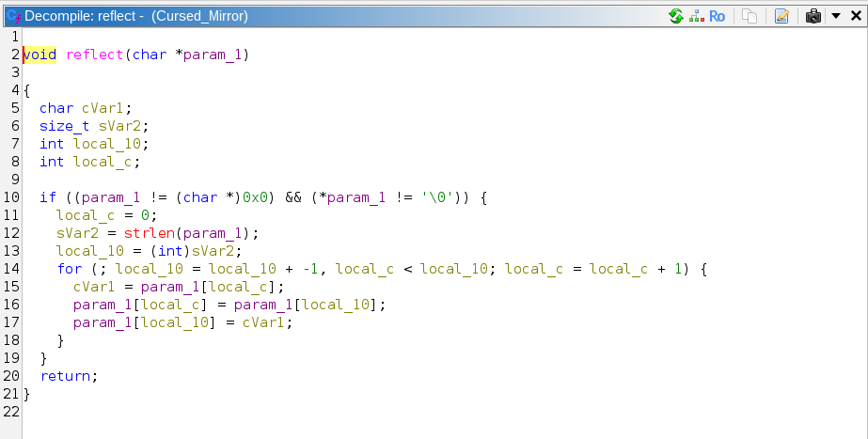Click the '(int)' cast on line 13
Viewport: 868px width, 439px height.
[x=170, y=251]
